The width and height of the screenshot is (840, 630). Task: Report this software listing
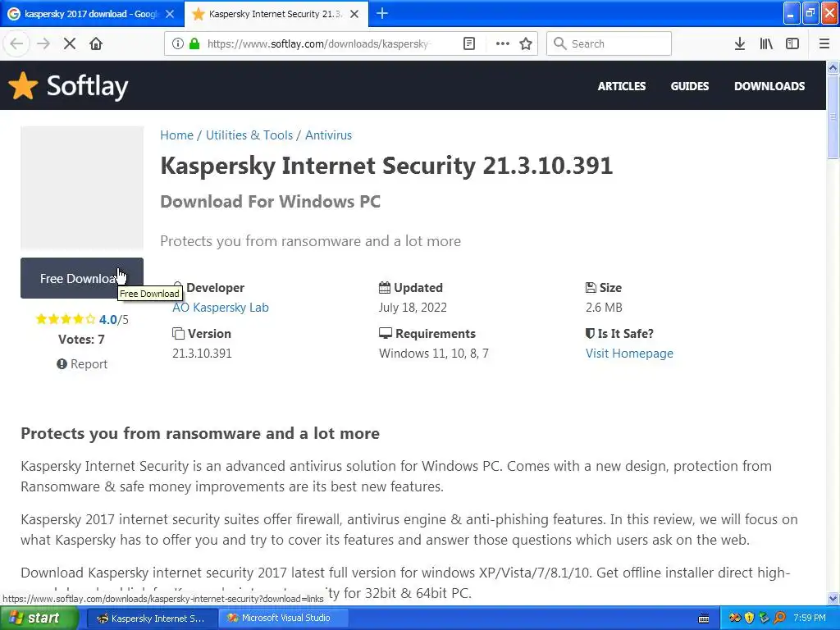(x=82, y=364)
